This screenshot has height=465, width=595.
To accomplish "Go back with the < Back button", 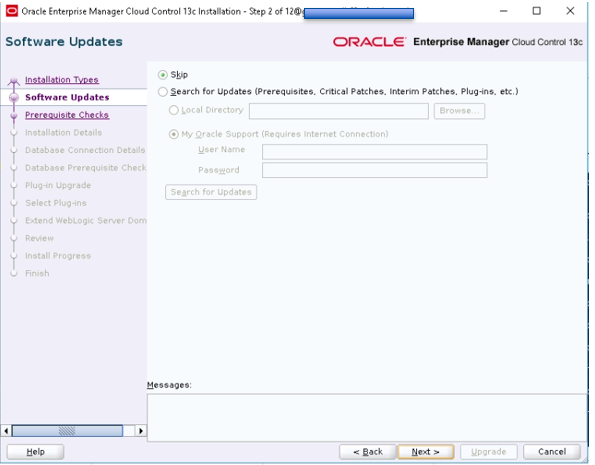I will 368,452.
